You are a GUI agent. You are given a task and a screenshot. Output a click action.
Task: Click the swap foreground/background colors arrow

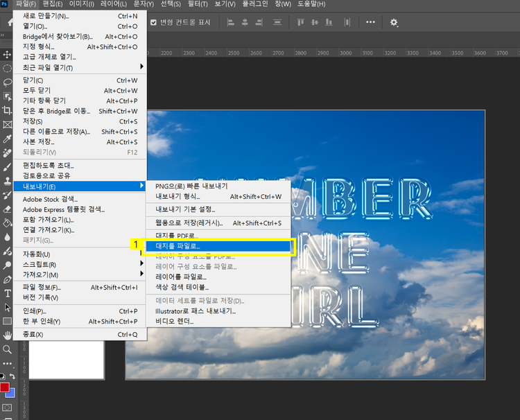click(12, 376)
